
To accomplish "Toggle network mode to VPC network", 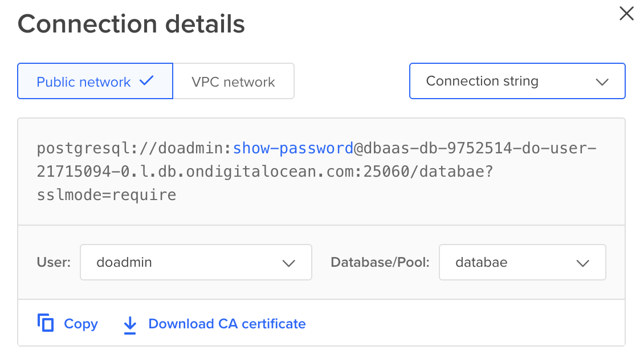I will (x=234, y=81).
